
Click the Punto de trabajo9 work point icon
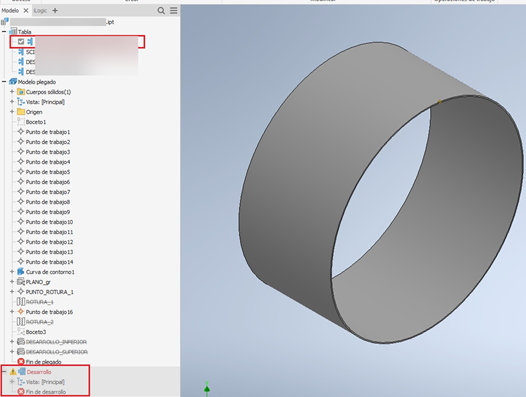[21, 212]
